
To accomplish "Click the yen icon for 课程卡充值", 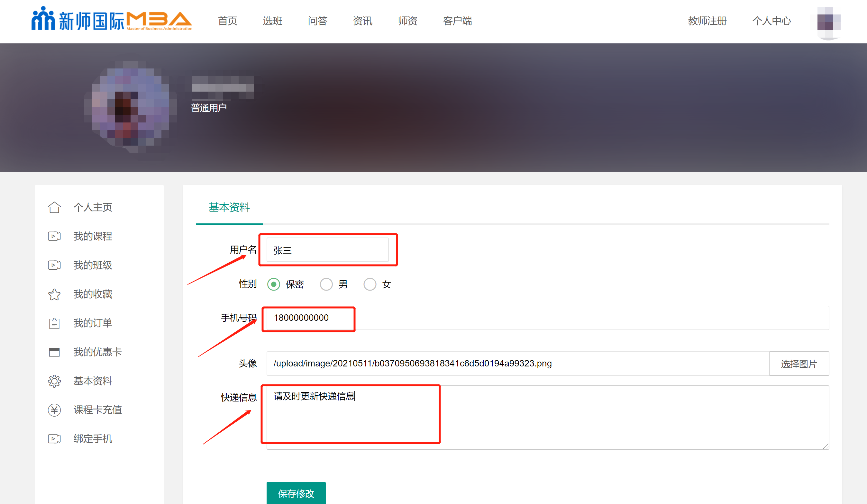I will point(54,410).
